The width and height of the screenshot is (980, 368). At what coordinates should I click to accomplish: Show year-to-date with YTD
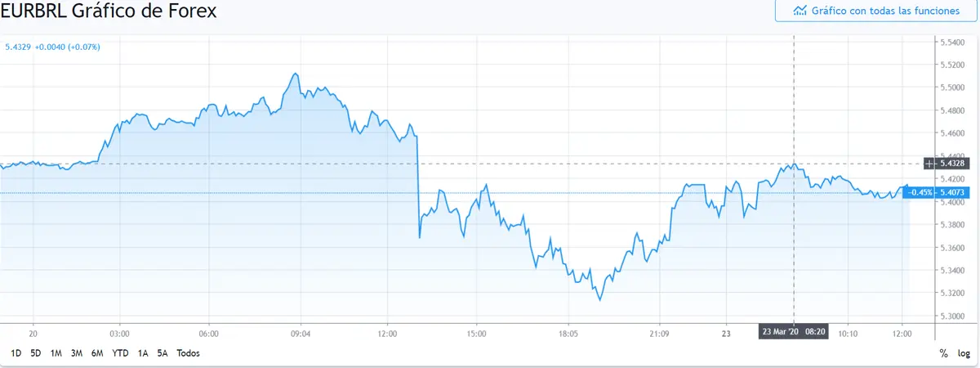click(x=120, y=353)
